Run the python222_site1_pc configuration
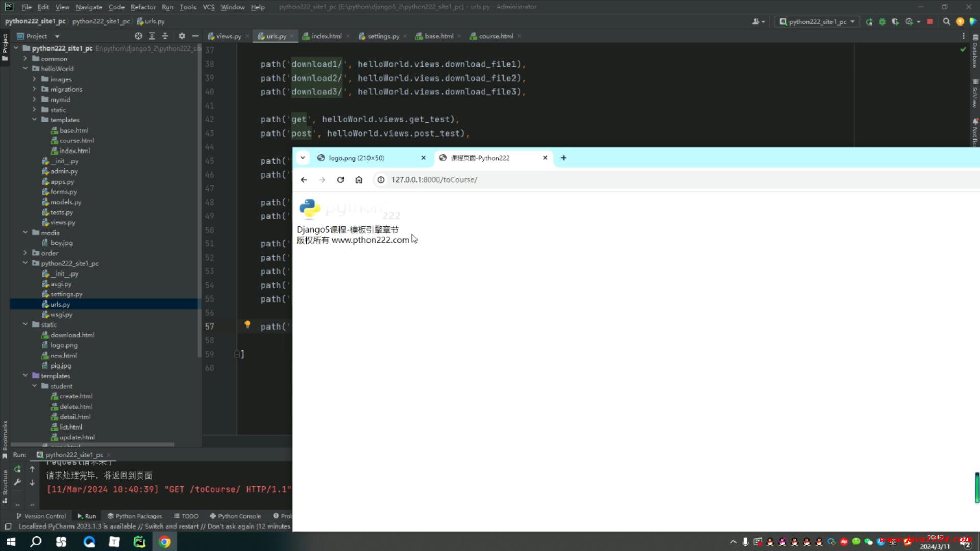This screenshot has height=551, width=980. click(869, 22)
